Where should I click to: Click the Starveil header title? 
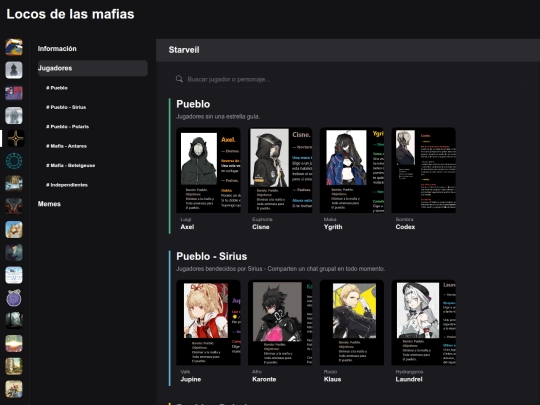[x=184, y=50]
